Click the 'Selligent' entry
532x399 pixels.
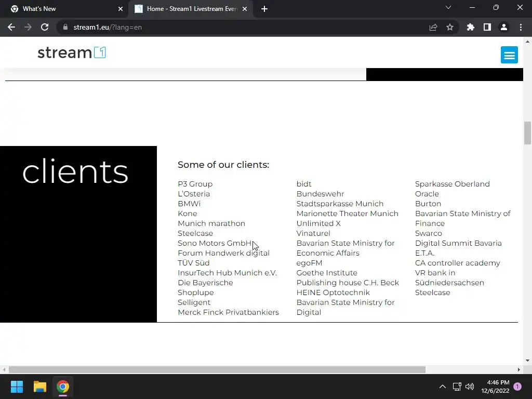click(x=194, y=302)
